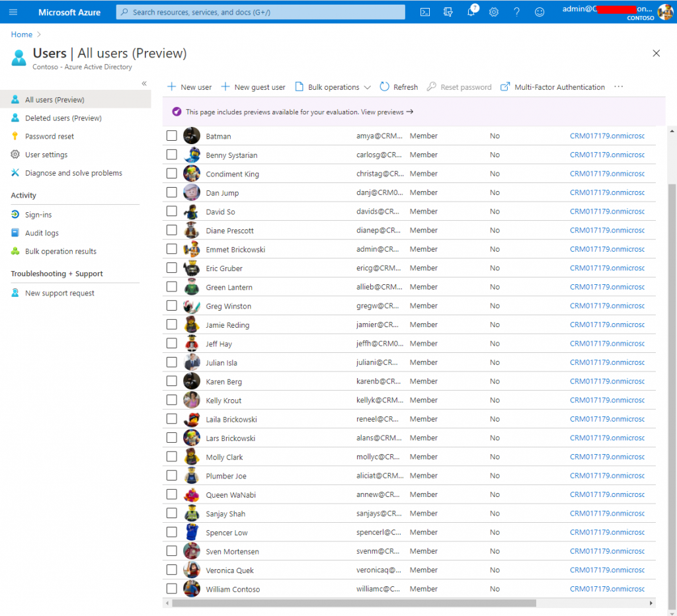The width and height of the screenshot is (677, 616).
Task: Open CRM017179 link in Batman row
Action: pyautogui.click(x=607, y=135)
